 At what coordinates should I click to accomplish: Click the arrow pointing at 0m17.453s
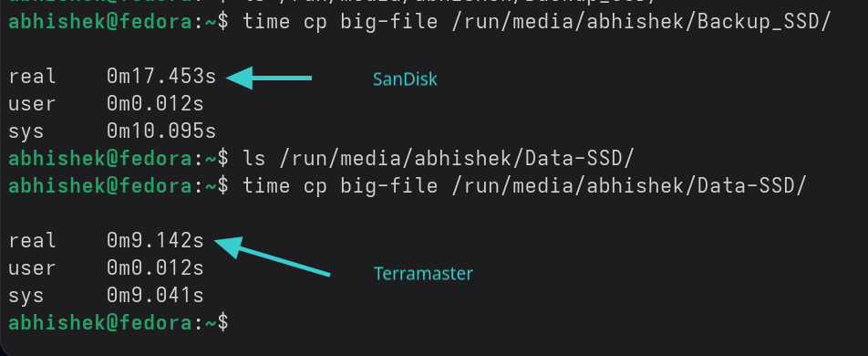click(269, 78)
